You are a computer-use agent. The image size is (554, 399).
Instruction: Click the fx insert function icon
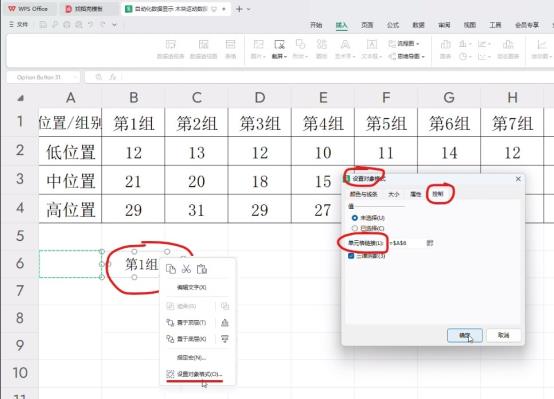pyautogui.click(x=113, y=77)
